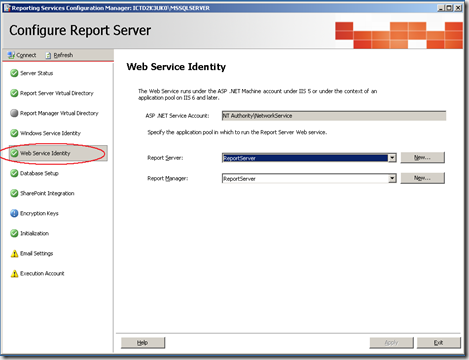Open Report Manager Virtual Directory settings
This screenshot has width=469, height=360.
[59, 113]
